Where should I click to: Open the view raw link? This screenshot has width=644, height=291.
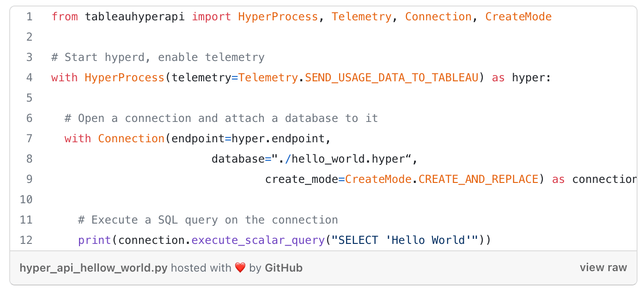click(x=603, y=268)
